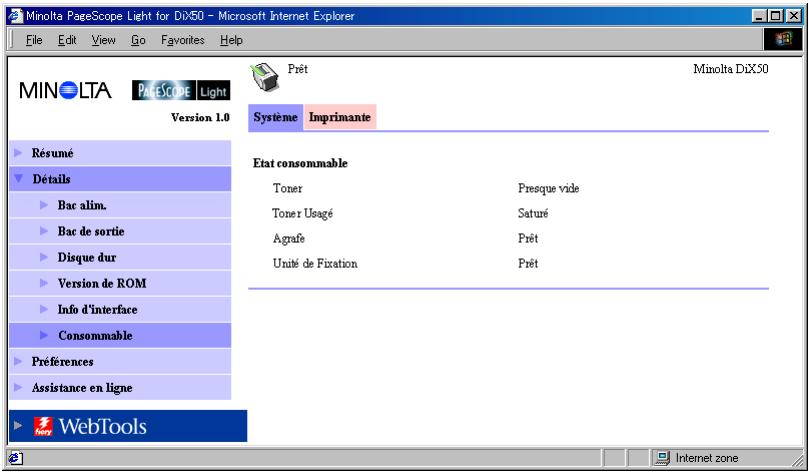Open the Help menu
The image size is (809, 473).
click(x=231, y=40)
